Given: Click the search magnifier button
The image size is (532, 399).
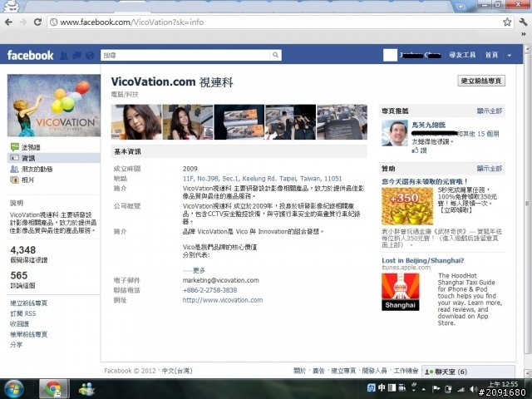Looking at the screenshot, I should pos(275,55).
